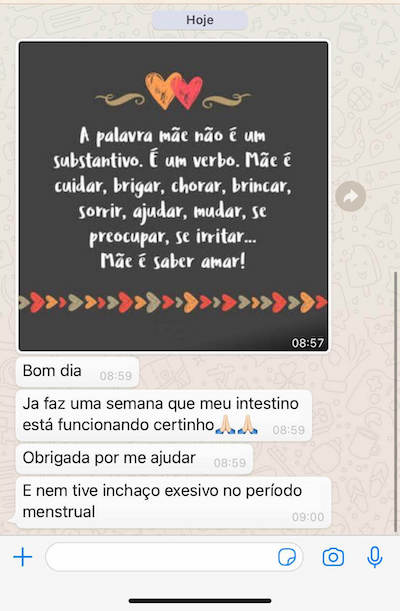
Task: Open the attachment plus menu
Action: click(23, 557)
